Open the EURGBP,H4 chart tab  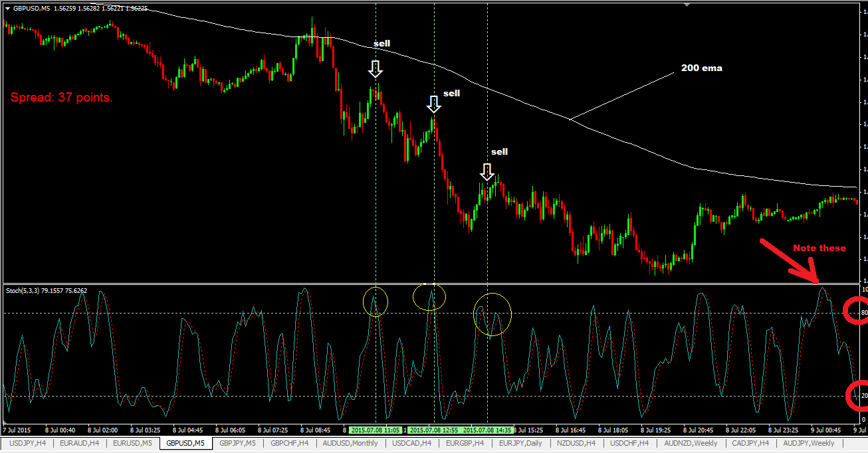click(465, 443)
